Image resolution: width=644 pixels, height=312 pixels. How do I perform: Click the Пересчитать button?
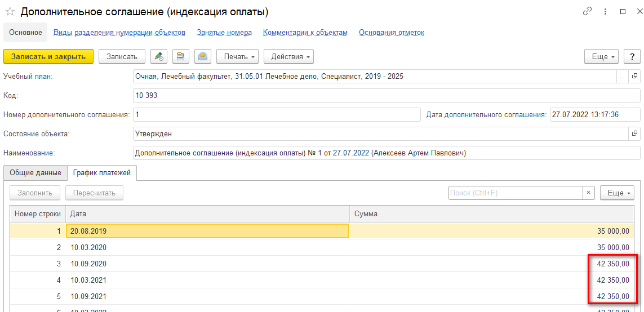click(x=95, y=193)
